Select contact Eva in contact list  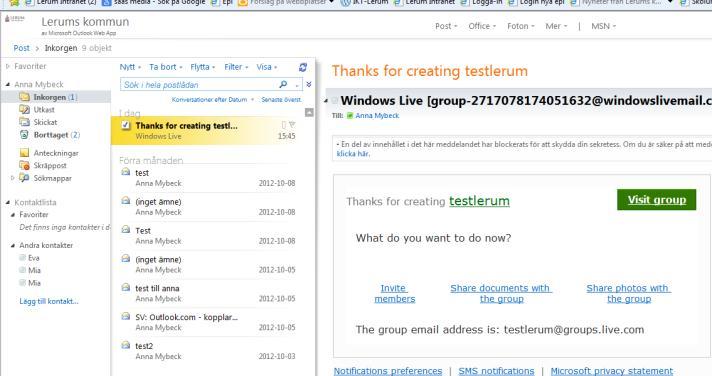[x=34, y=257]
